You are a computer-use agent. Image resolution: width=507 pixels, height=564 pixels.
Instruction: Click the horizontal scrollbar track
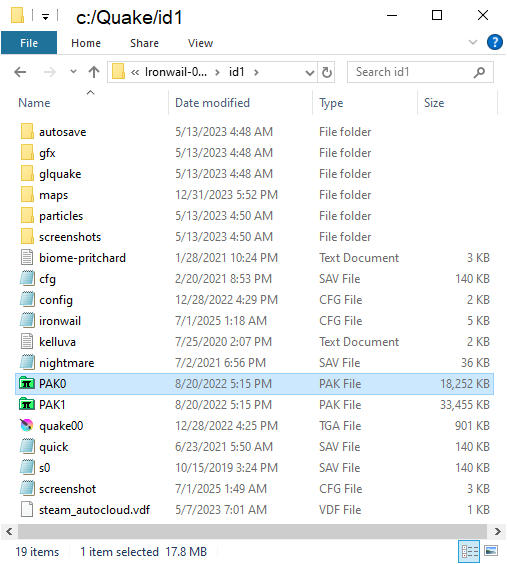(x=252, y=531)
